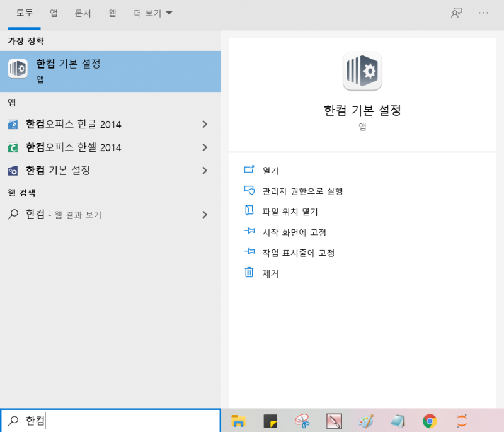The image size is (504, 432).
Task: Choose 파일 위치 열기
Action: click(x=290, y=212)
